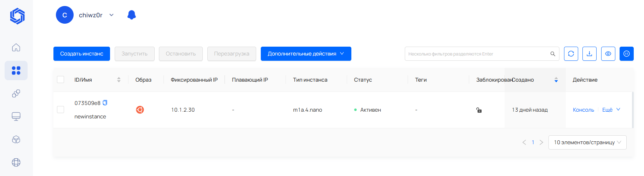Click m1a.4.nano instance type

point(307,110)
